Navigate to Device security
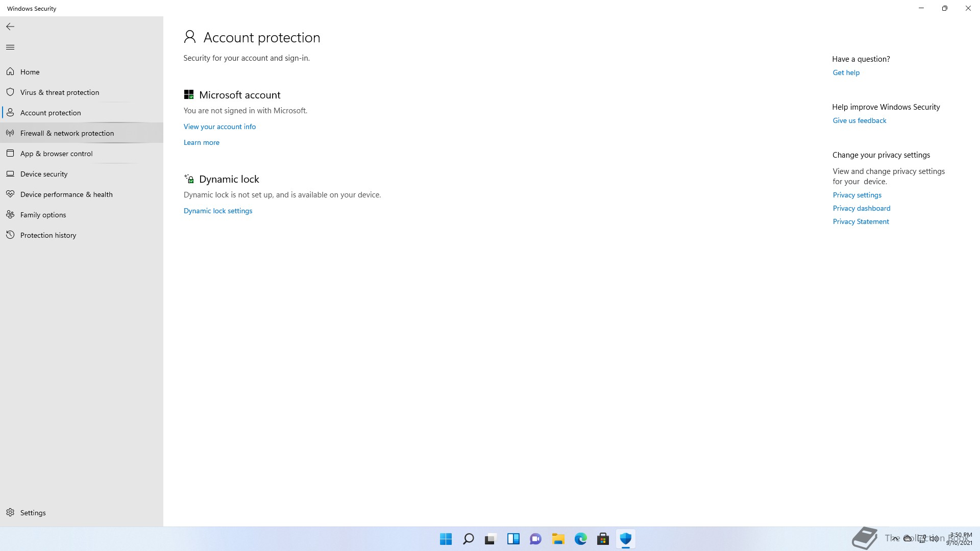Viewport: 980px width, 551px height. pos(82,174)
